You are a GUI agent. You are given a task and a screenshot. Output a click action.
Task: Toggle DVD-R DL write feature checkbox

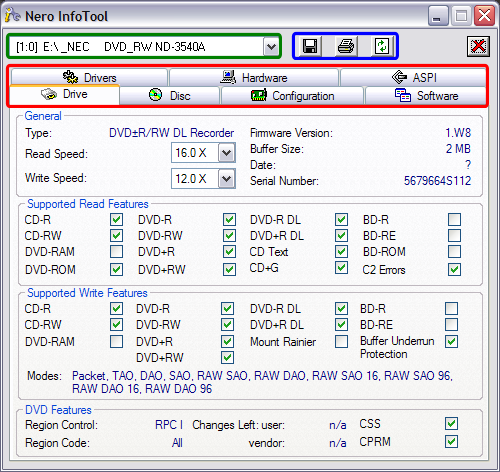click(x=342, y=309)
